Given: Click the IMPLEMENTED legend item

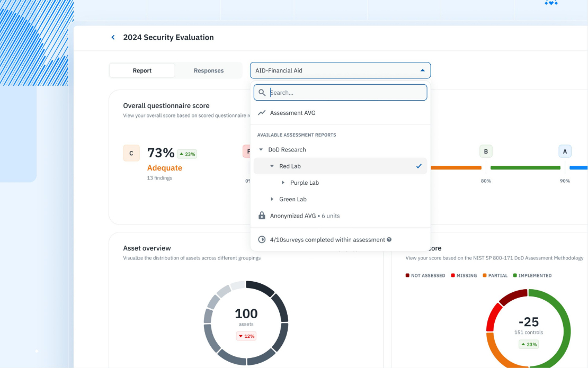Looking at the screenshot, I should pyautogui.click(x=532, y=275).
